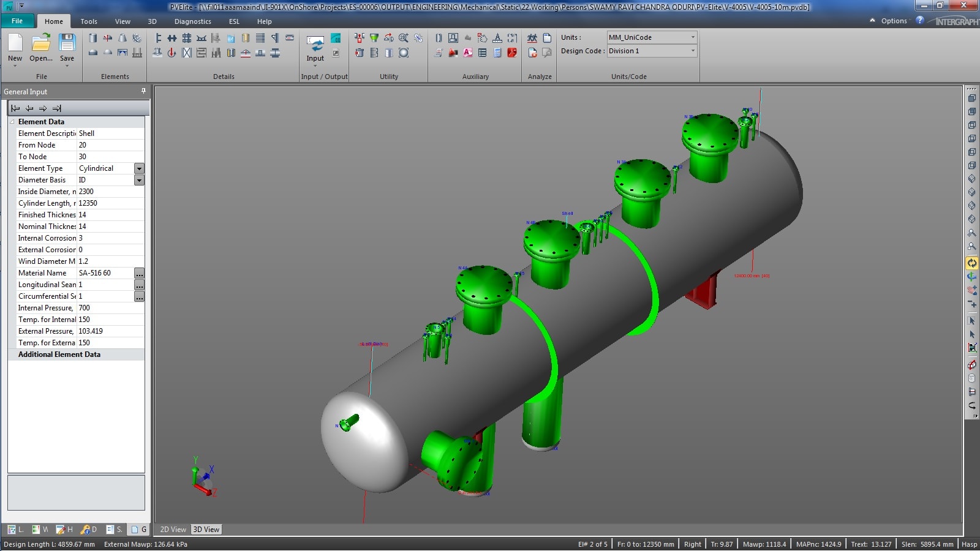Create a New file using the blank page icon
The height and width of the screenshot is (551, 980).
pyautogui.click(x=15, y=44)
